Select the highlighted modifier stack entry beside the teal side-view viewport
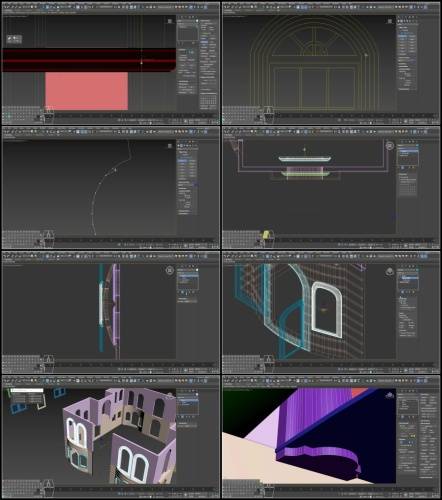 [188, 276]
